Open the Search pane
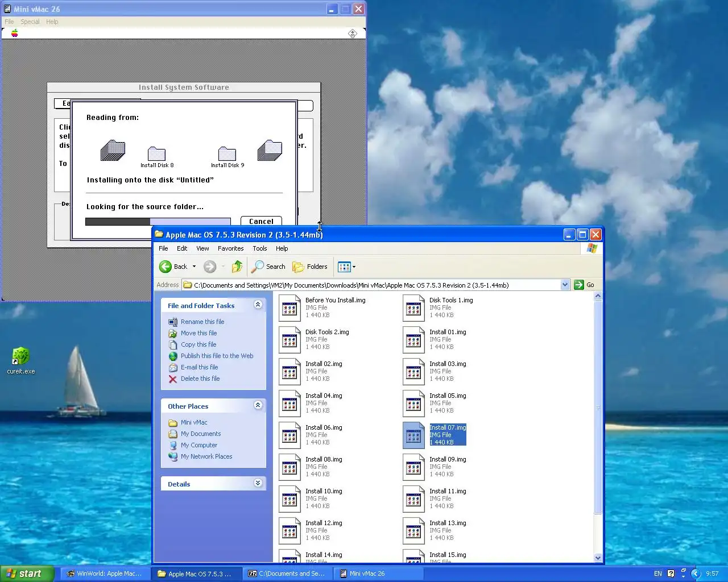 pyautogui.click(x=268, y=267)
